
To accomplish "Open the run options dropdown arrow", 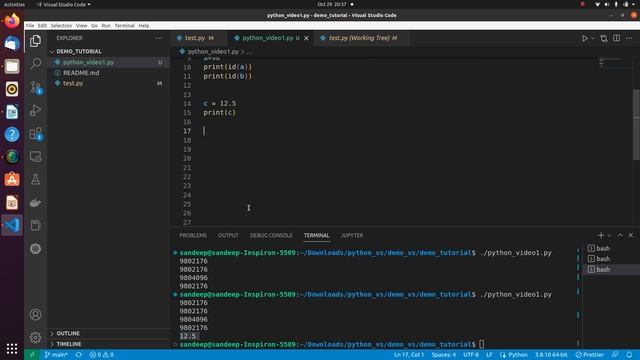I will point(593,38).
